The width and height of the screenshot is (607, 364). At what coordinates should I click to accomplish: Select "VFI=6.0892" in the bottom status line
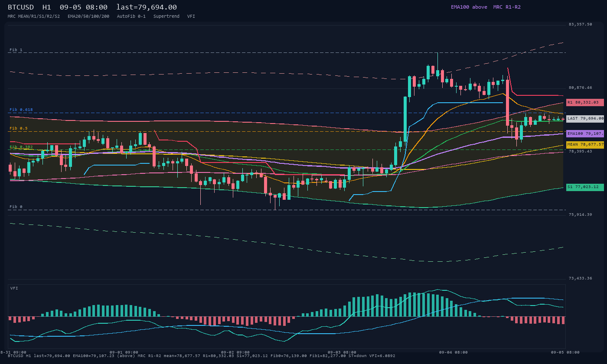382,356
